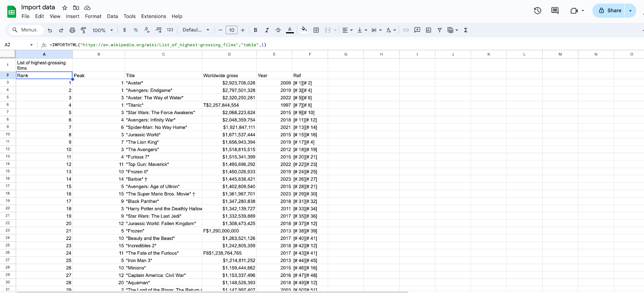Select row 10 header

tap(8, 134)
